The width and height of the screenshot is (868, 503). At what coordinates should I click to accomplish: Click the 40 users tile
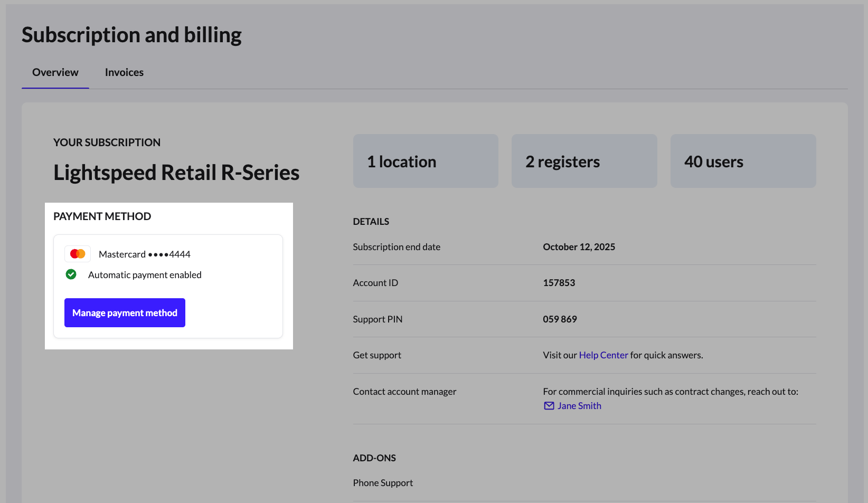[742, 161]
